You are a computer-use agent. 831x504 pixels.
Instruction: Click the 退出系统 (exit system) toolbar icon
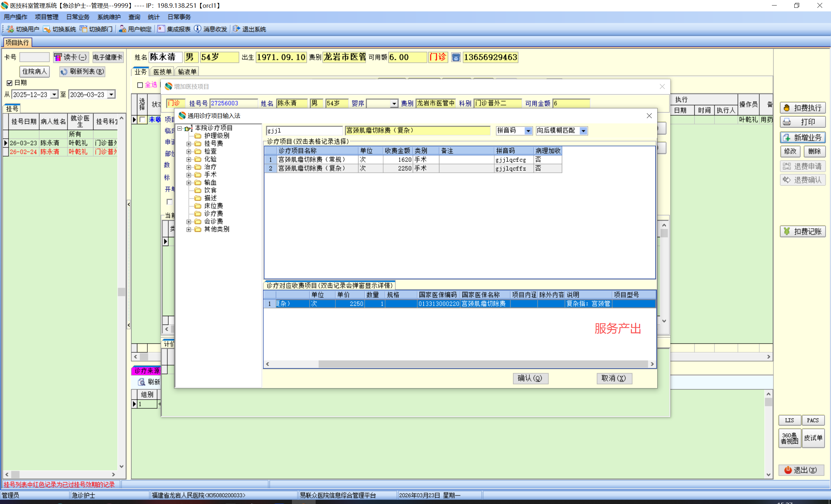(236, 29)
